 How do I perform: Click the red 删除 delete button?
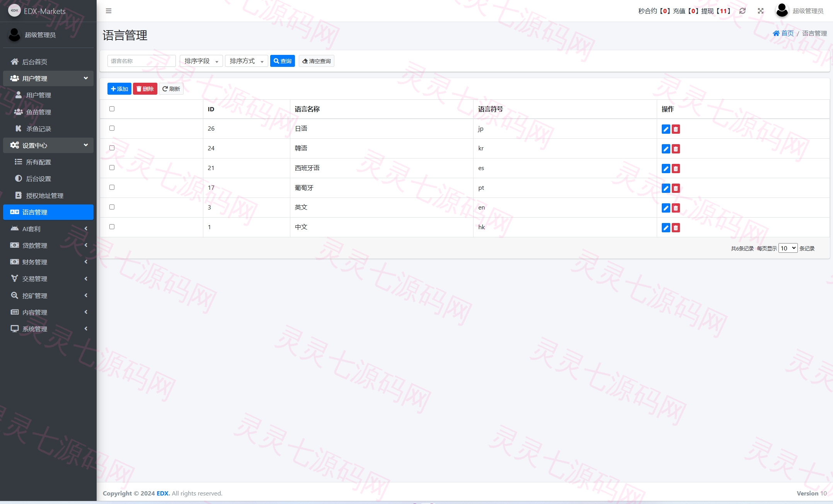click(x=145, y=89)
